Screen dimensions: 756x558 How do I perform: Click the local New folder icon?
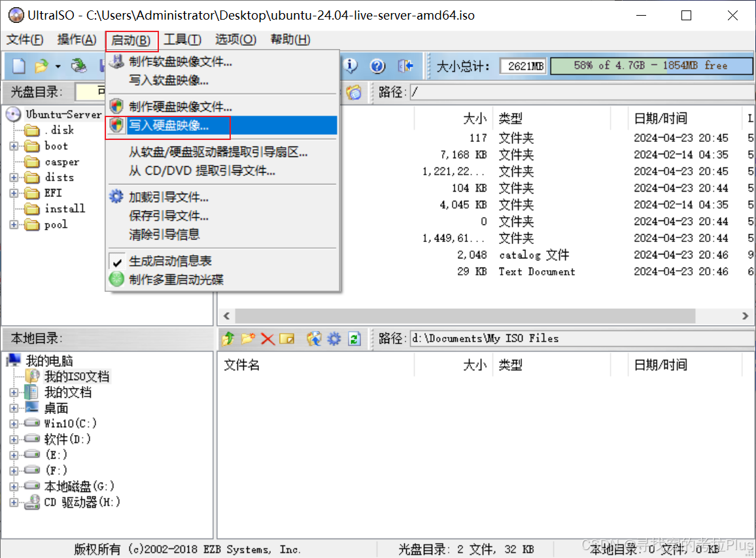249,339
